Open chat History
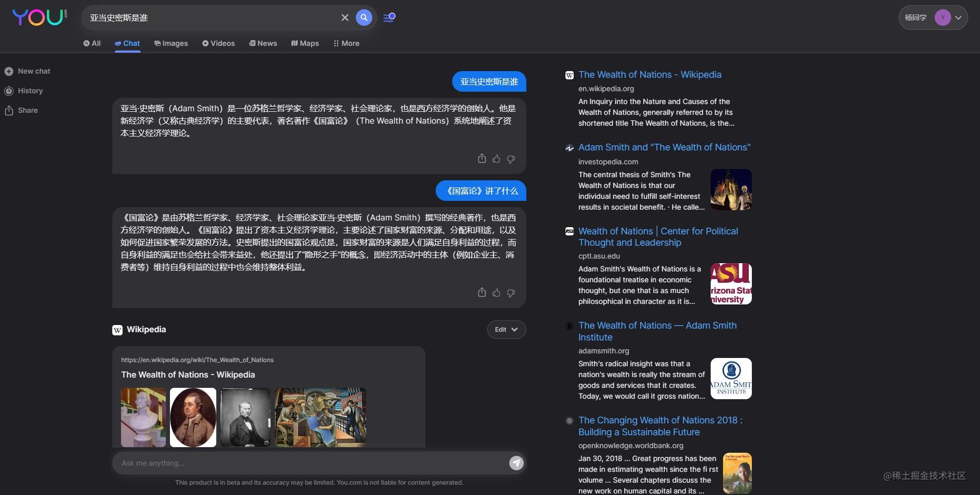Viewport: 980px width, 495px height. coord(24,91)
